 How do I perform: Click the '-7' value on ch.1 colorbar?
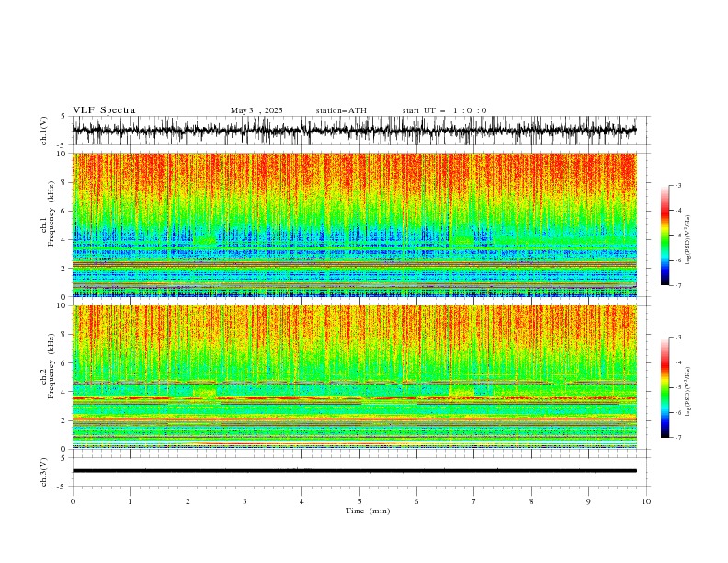click(677, 285)
